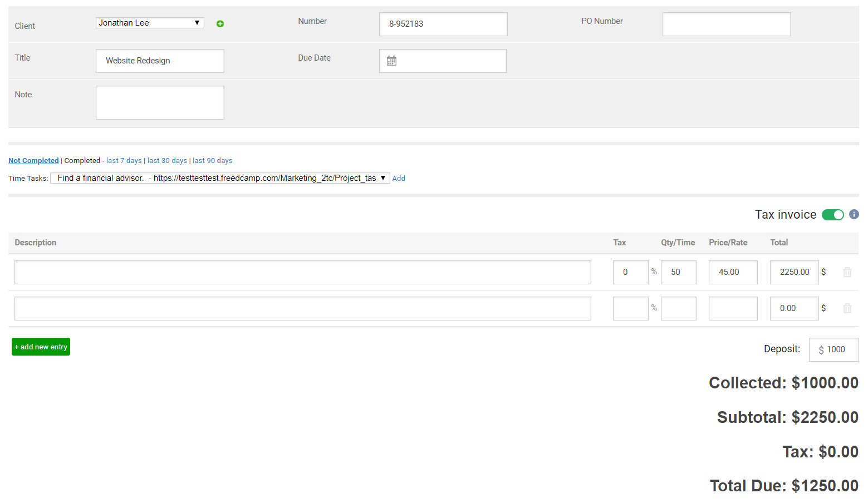The image size is (868, 503).
Task: Open the Due Date calendar icon
Action: (x=391, y=61)
